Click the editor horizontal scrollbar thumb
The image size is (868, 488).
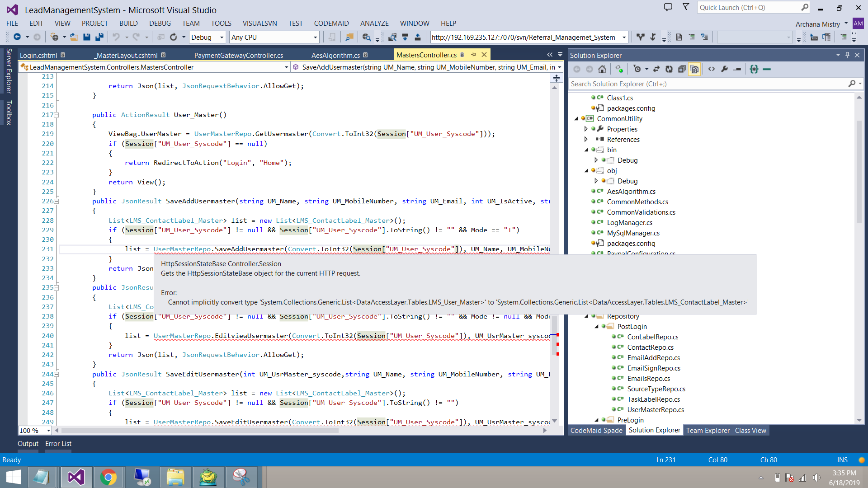tap(200, 431)
